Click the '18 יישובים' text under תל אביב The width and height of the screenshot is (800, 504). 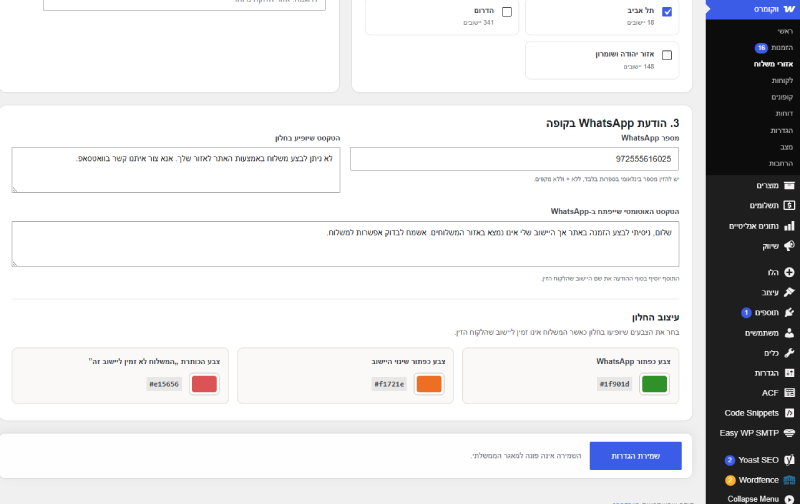click(x=640, y=23)
